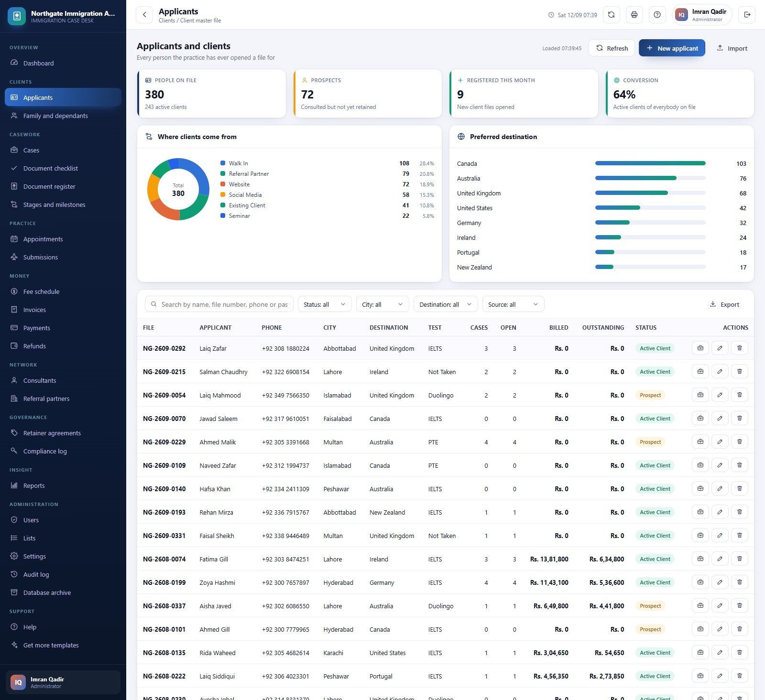This screenshot has width=765, height=700.
Task: Open Get more templates
Action: [x=63, y=645]
